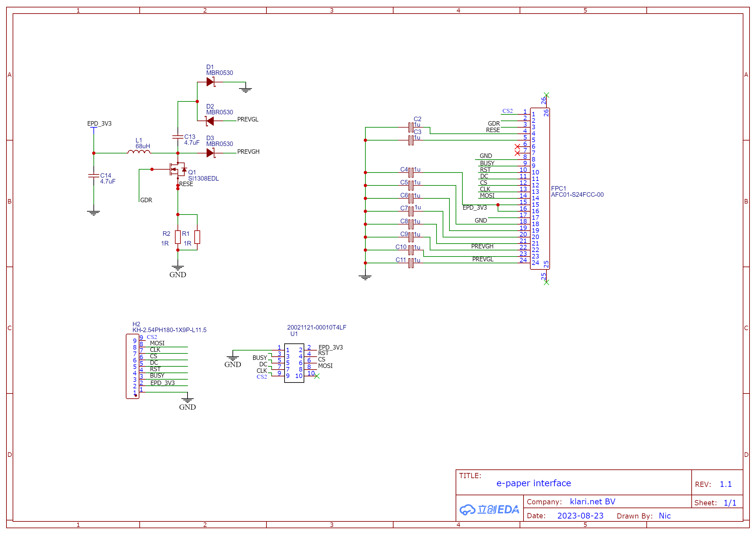The height and width of the screenshot is (535, 756).
Task: Click the GDR net label near Q1 gate
Action: [x=146, y=200]
